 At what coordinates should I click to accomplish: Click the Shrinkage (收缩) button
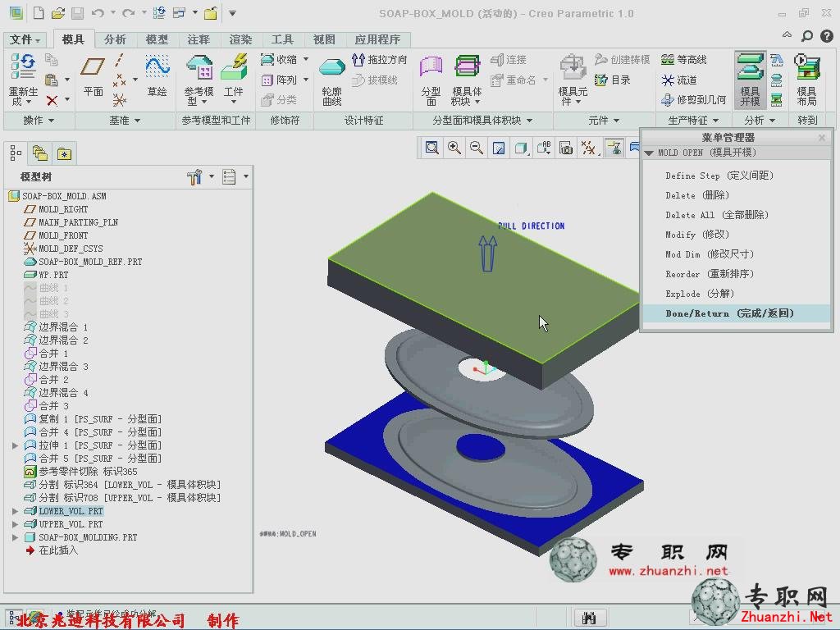pyautogui.click(x=280, y=59)
